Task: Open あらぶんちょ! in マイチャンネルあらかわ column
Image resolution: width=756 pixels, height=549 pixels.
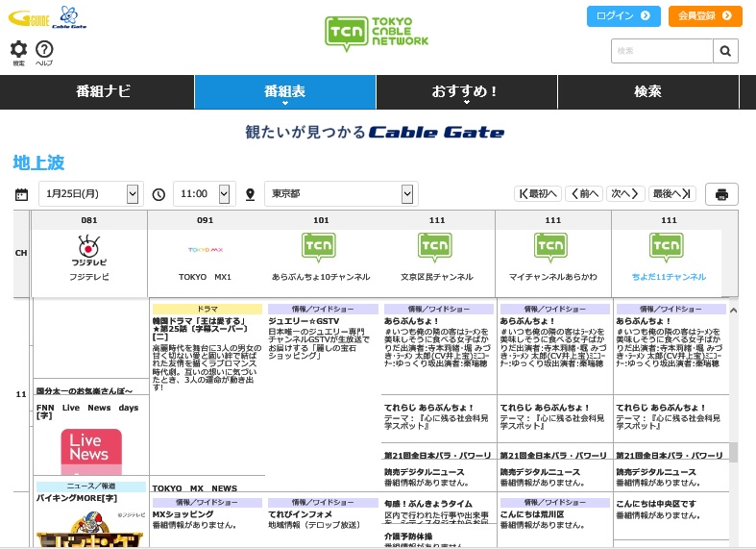Action: pyautogui.click(x=527, y=321)
